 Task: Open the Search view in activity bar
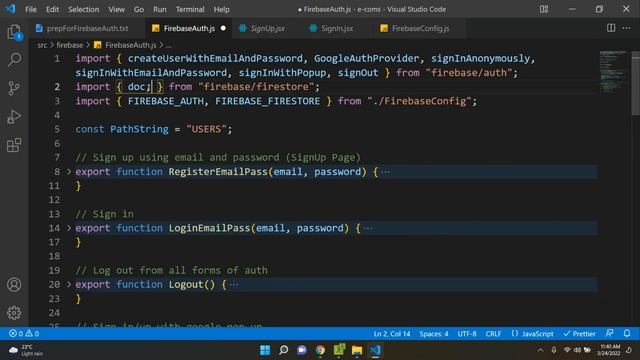[x=14, y=60]
